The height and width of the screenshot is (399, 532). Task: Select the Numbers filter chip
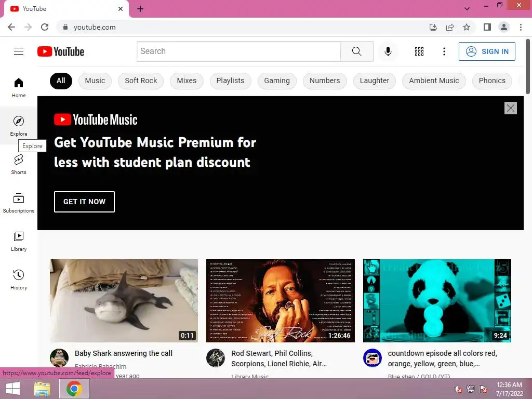click(x=325, y=81)
